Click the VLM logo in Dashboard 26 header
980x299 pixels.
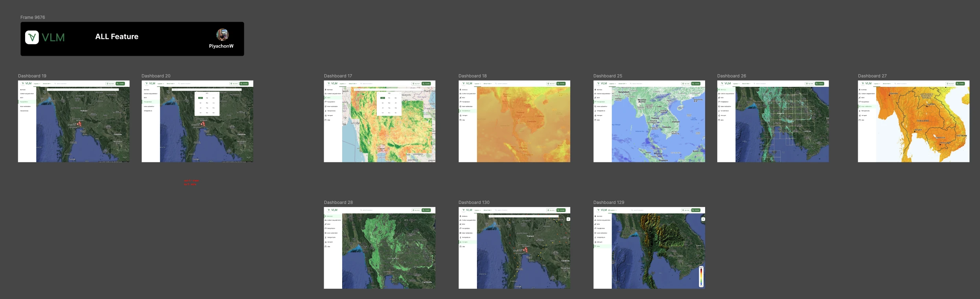pyautogui.click(x=726, y=83)
